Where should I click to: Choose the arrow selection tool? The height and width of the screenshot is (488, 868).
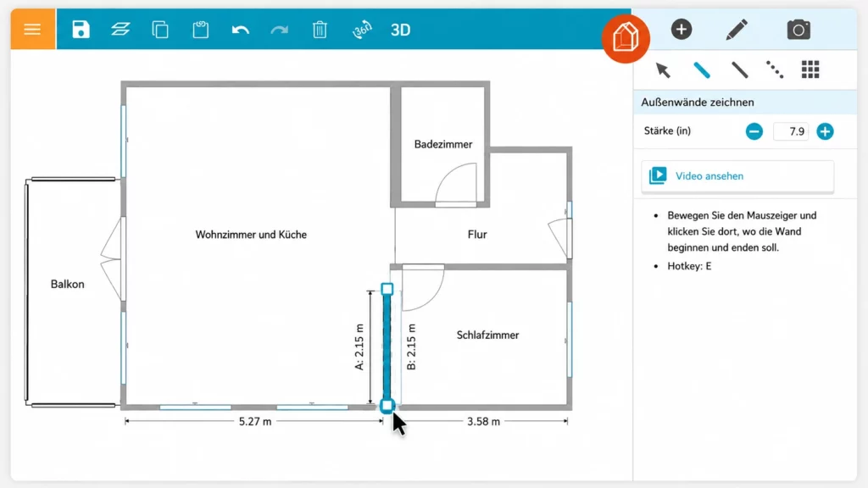tap(663, 69)
